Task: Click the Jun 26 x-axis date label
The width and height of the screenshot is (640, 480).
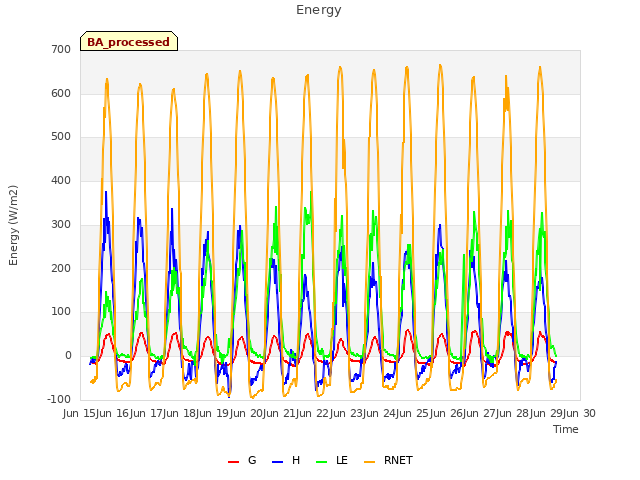Action: (x=445, y=413)
